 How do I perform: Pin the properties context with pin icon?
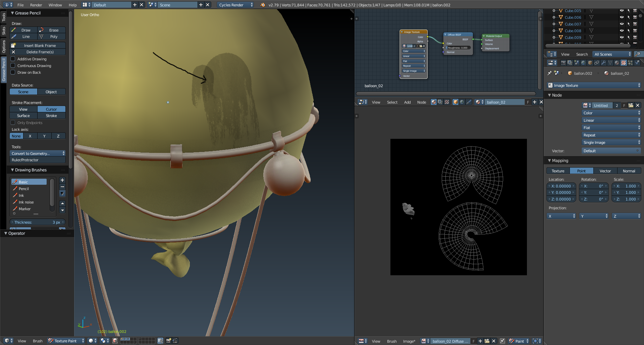[549, 73]
